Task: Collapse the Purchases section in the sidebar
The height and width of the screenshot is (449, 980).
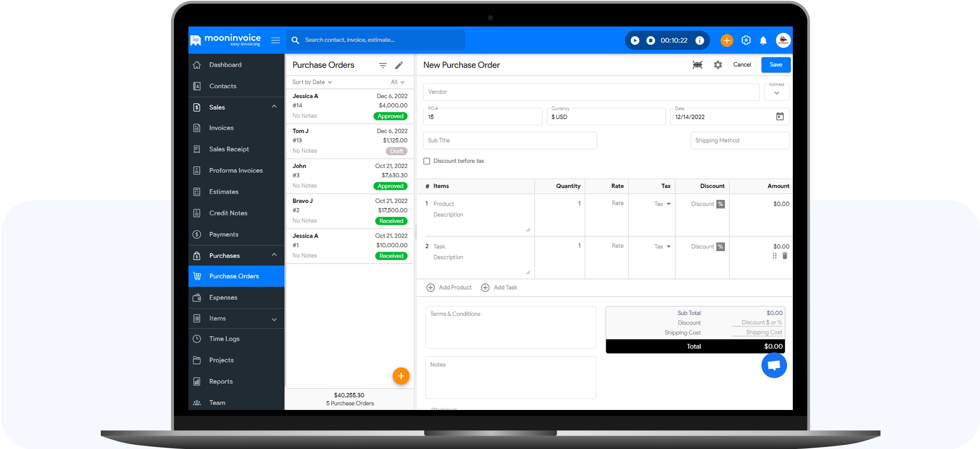Action: 274,255
